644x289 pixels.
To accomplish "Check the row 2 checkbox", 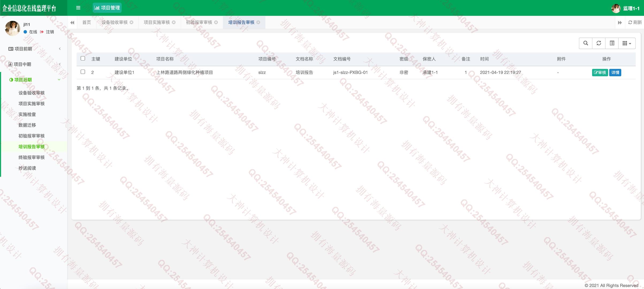I will pos(83,72).
